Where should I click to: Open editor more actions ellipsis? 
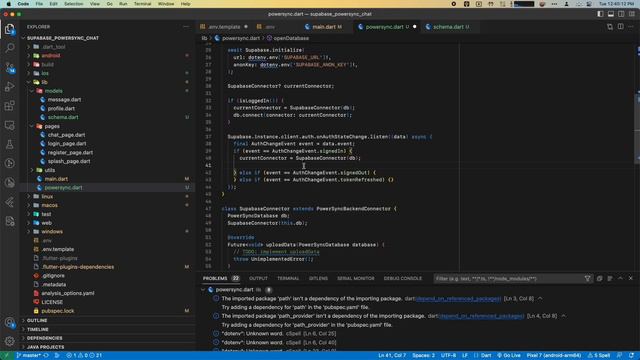click(631, 27)
